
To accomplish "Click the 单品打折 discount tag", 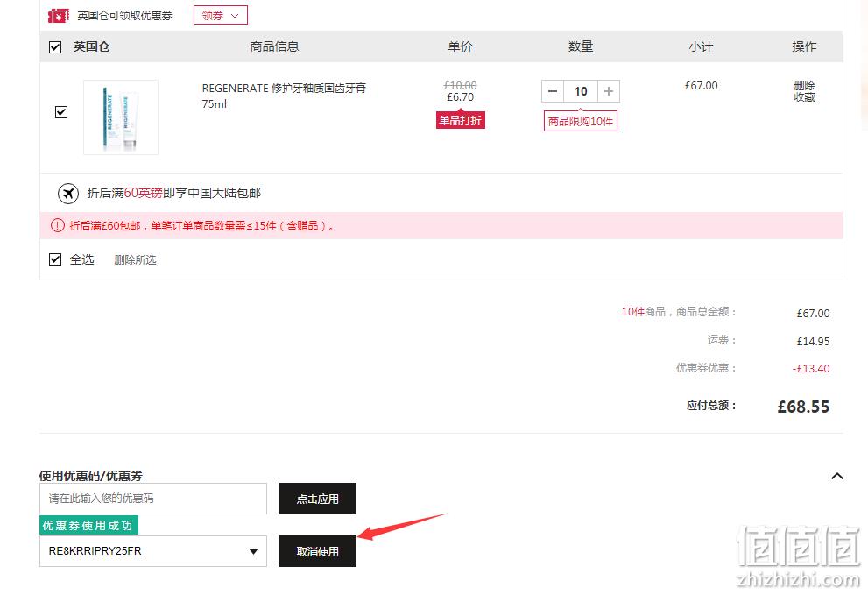I will coord(461,120).
